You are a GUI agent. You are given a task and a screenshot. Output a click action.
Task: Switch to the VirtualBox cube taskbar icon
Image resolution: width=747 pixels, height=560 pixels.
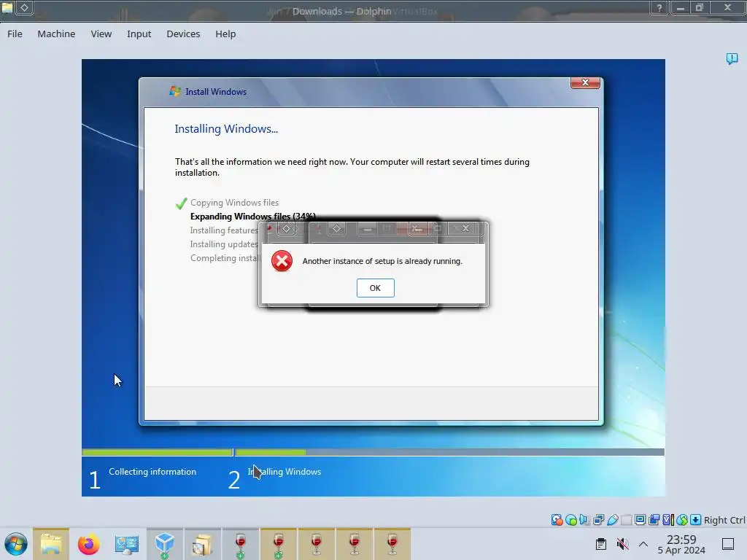point(164,544)
